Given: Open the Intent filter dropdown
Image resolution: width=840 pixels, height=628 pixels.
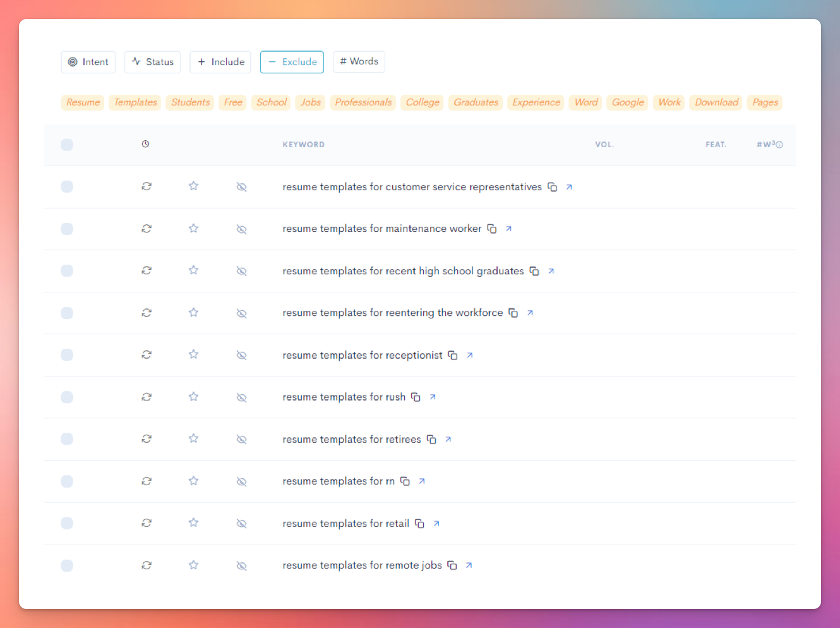Looking at the screenshot, I should 88,62.
